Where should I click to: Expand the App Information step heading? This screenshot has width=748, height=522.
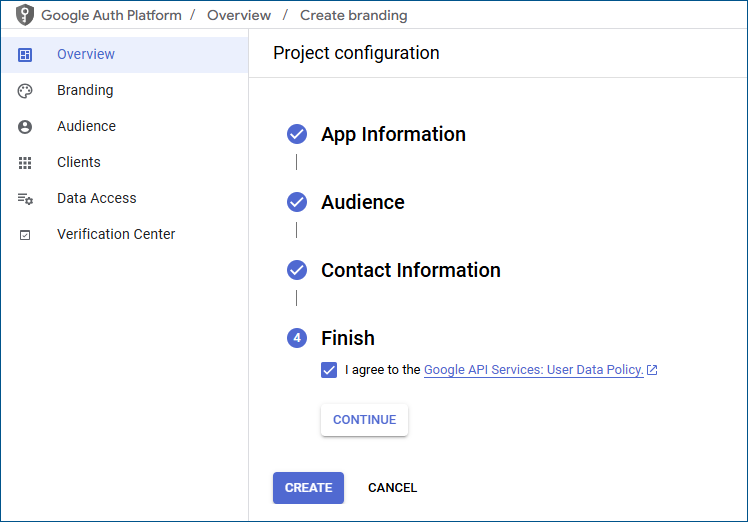click(x=393, y=135)
